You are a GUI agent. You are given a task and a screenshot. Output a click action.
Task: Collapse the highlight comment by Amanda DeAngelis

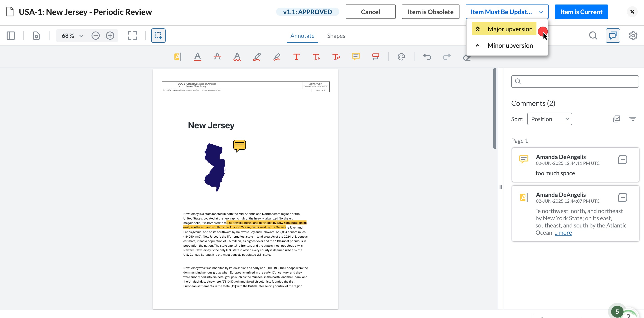(x=622, y=197)
